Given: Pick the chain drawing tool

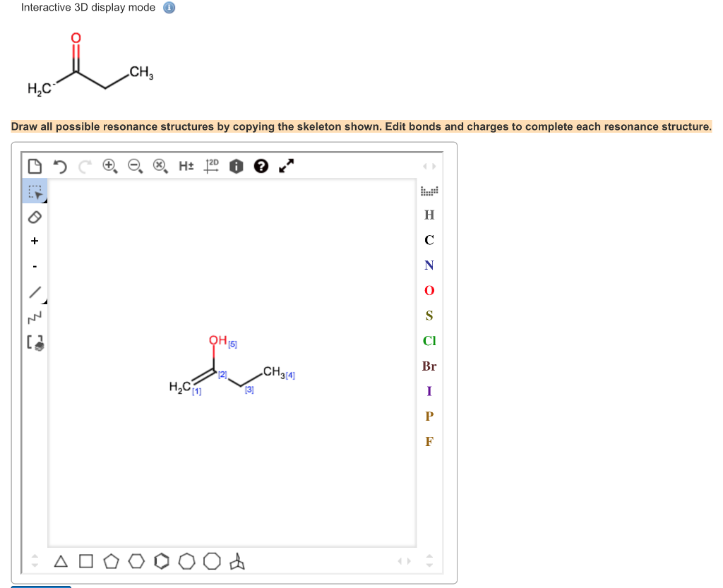Looking at the screenshot, I should (x=35, y=317).
